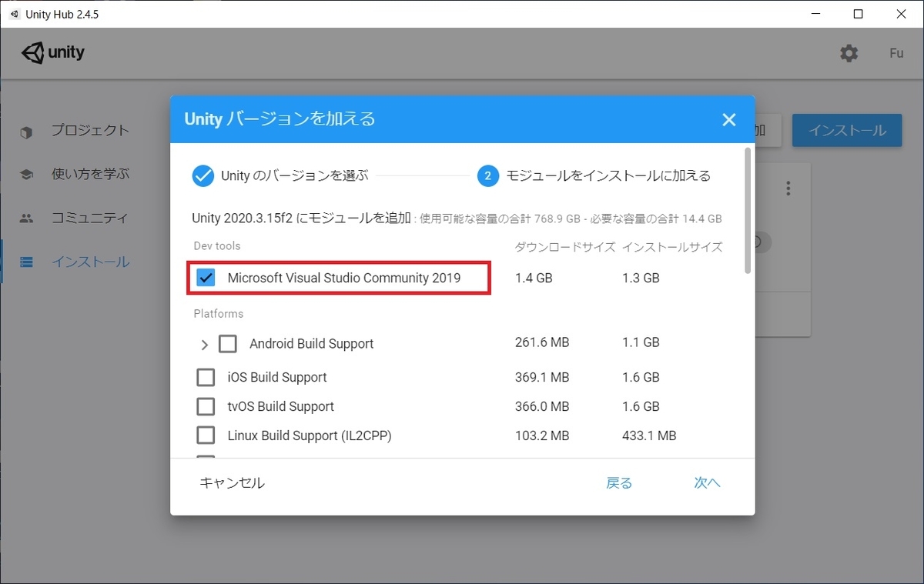The height and width of the screenshot is (584, 924).
Task: Click the 1.3 GB Visual Studio install size
Action: pyautogui.click(x=641, y=278)
